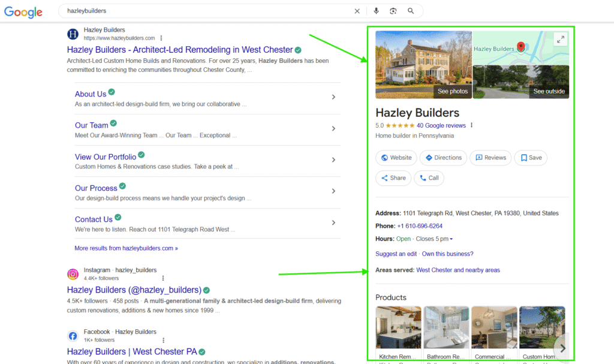
Task: Click the Instagram icon beside hazley_builders result
Action: 73,274
